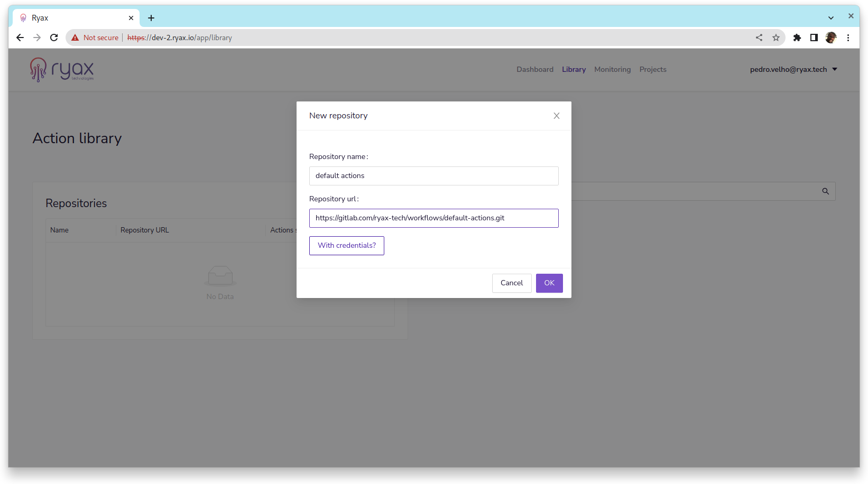This screenshot has width=868, height=484.
Task: Click the With credentials? toggle button
Action: coord(346,245)
